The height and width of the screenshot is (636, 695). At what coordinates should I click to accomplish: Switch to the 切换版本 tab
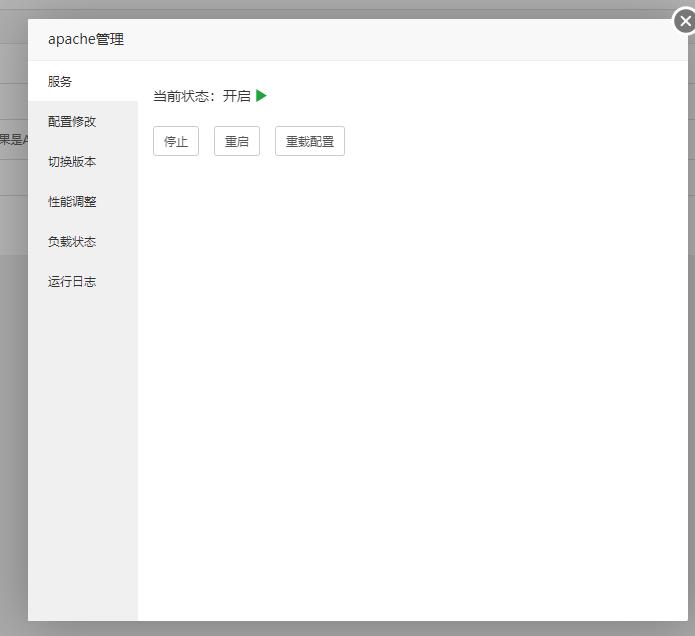pyautogui.click(x=72, y=161)
